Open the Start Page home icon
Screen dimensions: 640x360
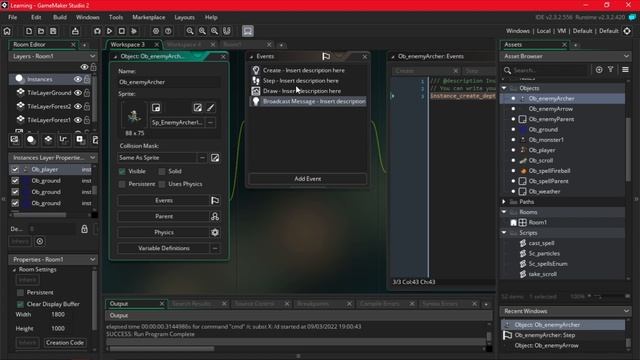pos(7,31)
